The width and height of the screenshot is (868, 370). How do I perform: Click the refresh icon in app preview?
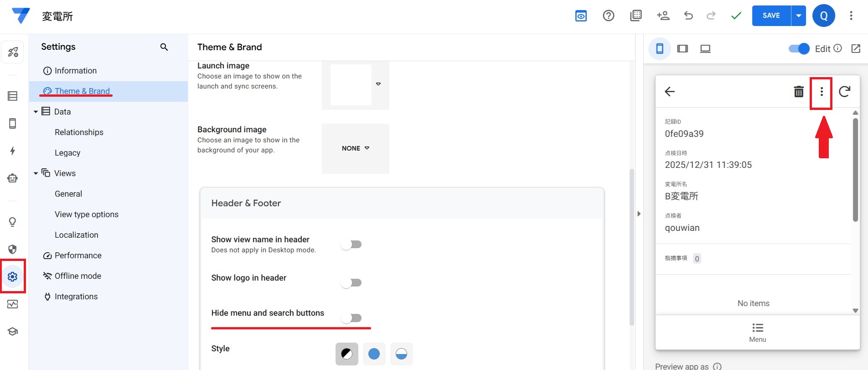(x=844, y=92)
